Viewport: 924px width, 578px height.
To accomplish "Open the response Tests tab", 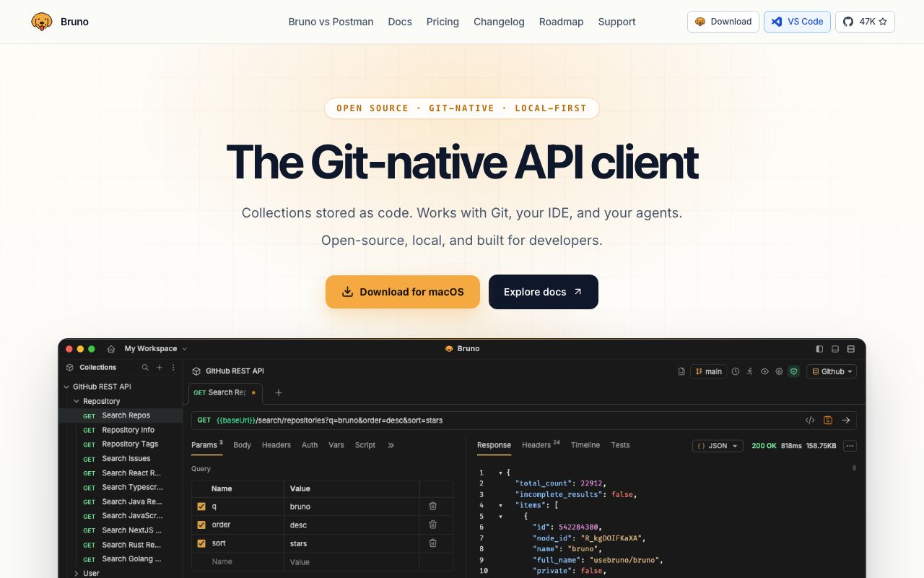I will click(620, 445).
